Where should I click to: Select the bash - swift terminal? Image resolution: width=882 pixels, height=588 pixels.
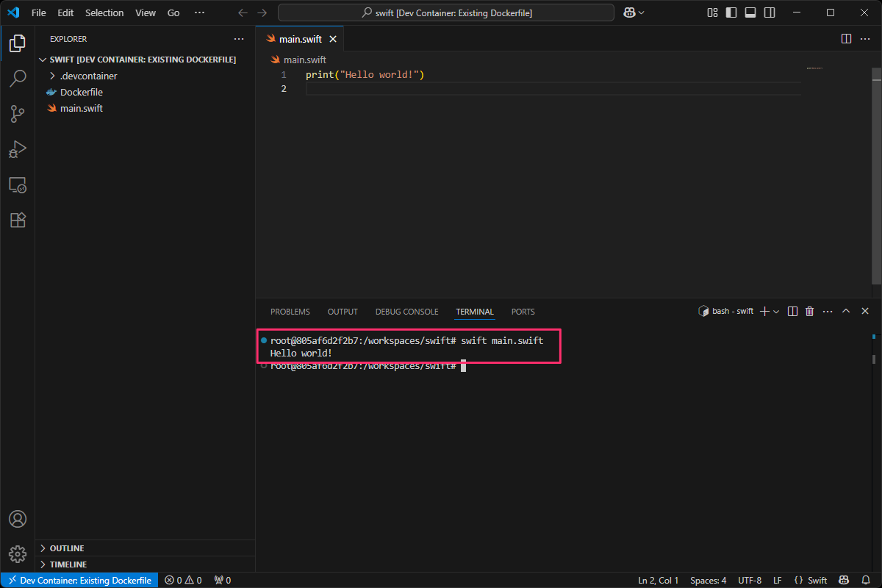point(725,312)
